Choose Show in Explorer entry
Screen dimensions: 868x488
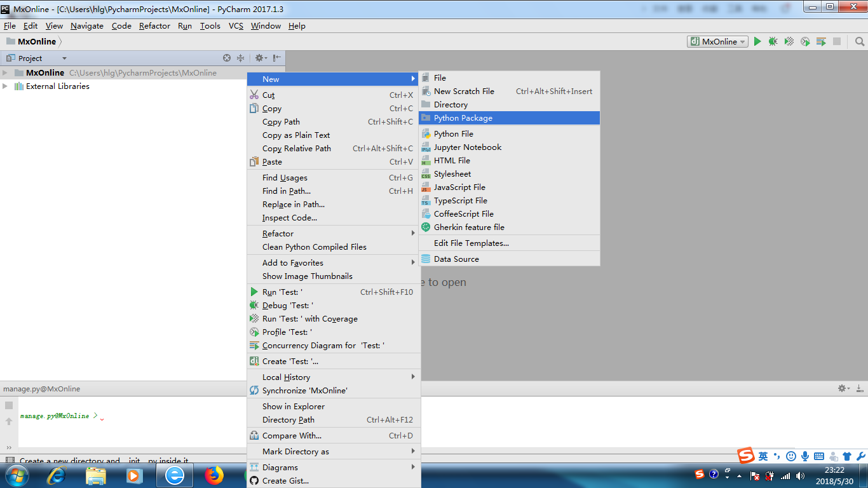334,406
